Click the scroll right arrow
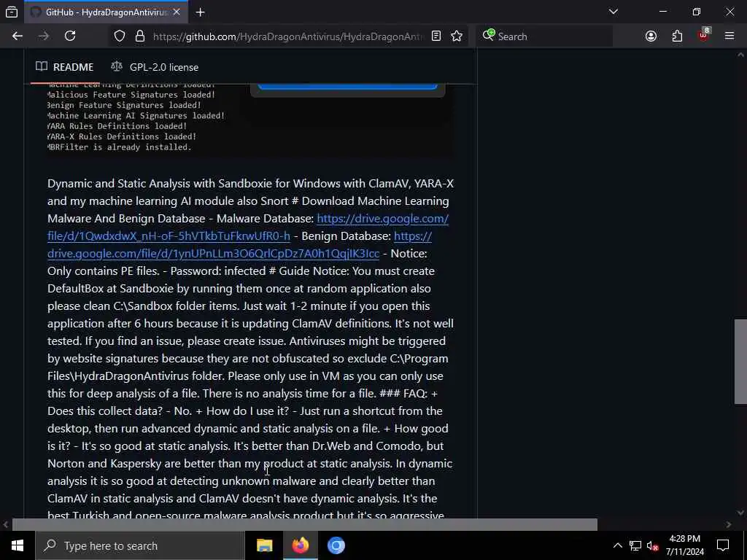This screenshot has height=560, width=747. (x=729, y=524)
